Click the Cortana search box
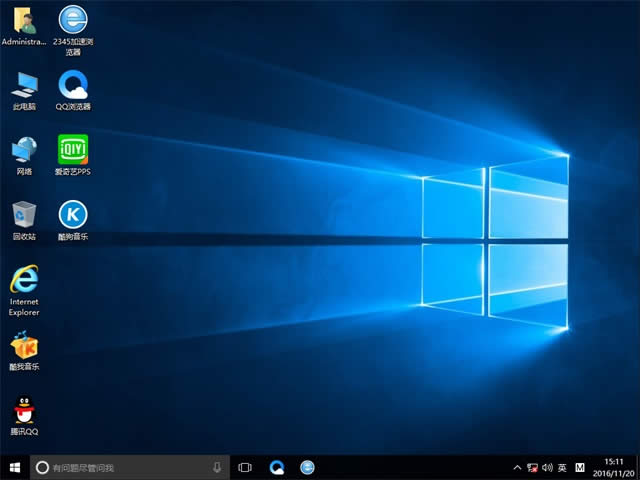This screenshot has height=480, width=640. 120,467
